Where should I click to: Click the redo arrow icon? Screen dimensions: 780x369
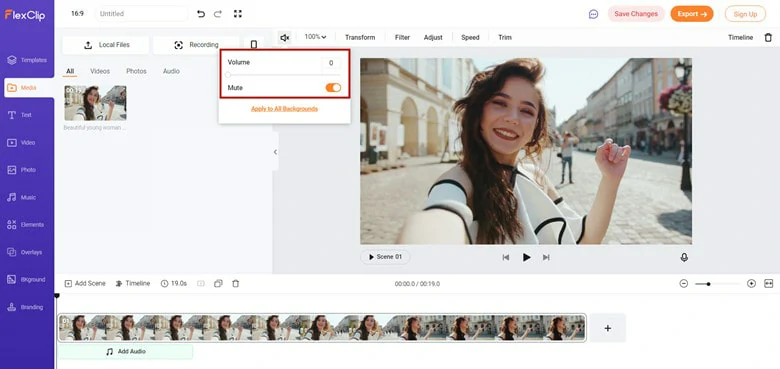coord(218,14)
